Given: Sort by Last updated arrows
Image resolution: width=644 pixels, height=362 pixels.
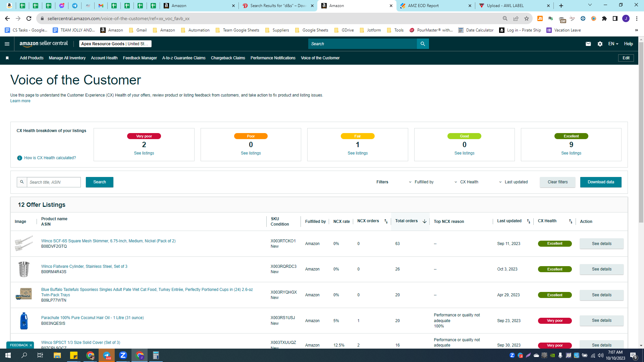Looking at the screenshot, I should tap(529, 221).
